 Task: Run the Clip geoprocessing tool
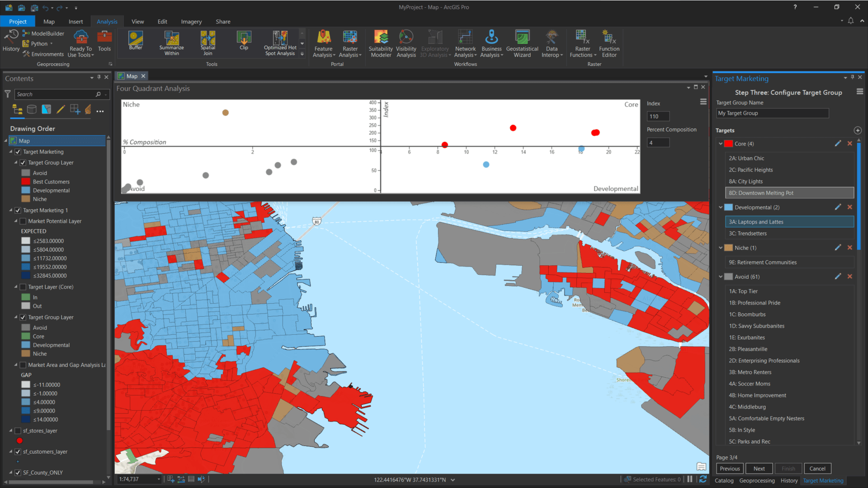pos(244,41)
